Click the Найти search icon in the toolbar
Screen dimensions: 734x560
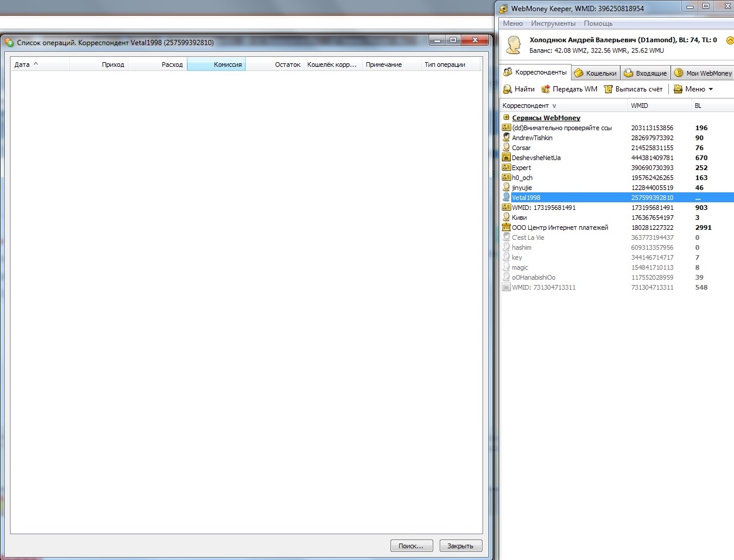pyautogui.click(x=508, y=89)
